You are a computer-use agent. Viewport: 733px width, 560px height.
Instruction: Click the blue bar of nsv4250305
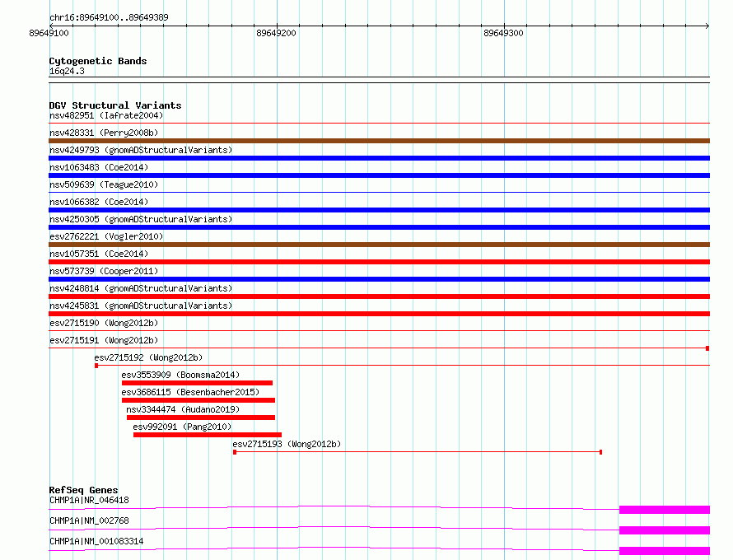coord(379,227)
